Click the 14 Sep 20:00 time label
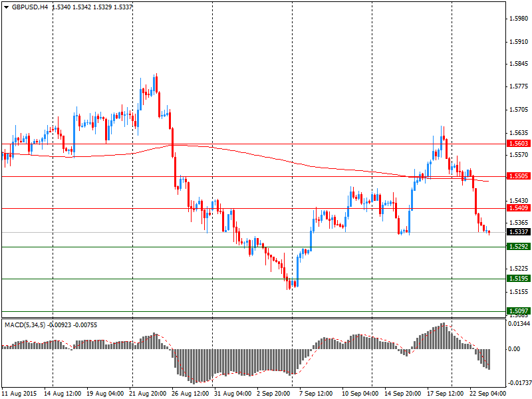Viewport: 532px width, 399px height. point(402,394)
